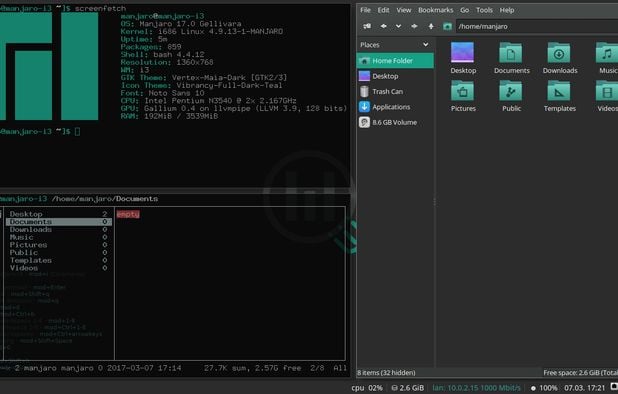Select the 8.6 GB Volume drive
The width and height of the screenshot is (618, 394).
pyautogui.click(x=395, y=122)
